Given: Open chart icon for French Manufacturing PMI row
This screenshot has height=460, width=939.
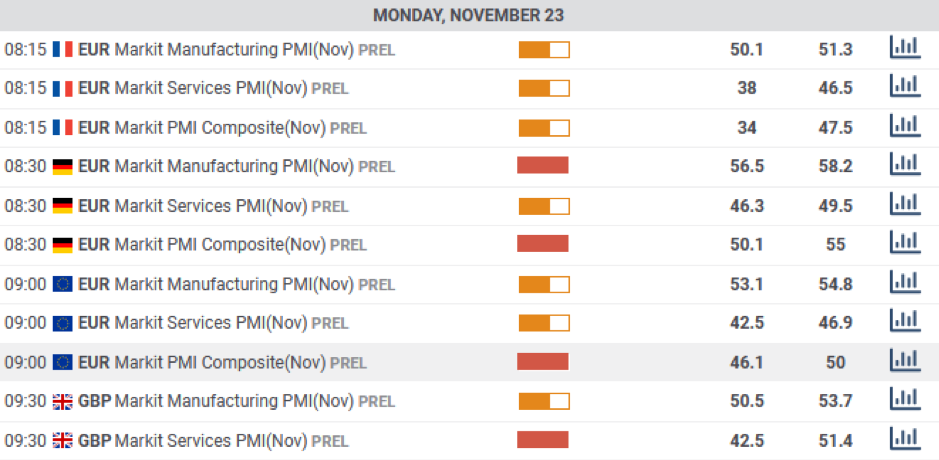Looking at the screenshot, I should point(905,47).
